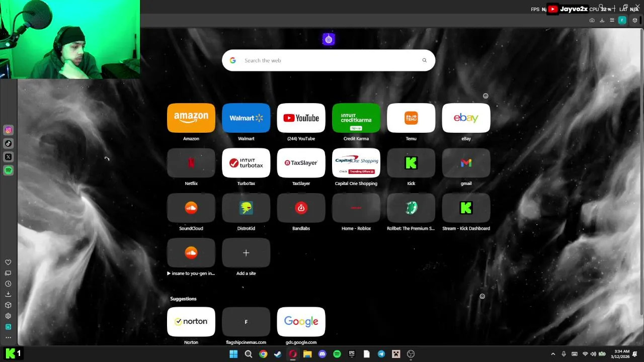Show hidden system tray icons
The width and height of the screenshot is (644, 362).
tap(553, 354)
